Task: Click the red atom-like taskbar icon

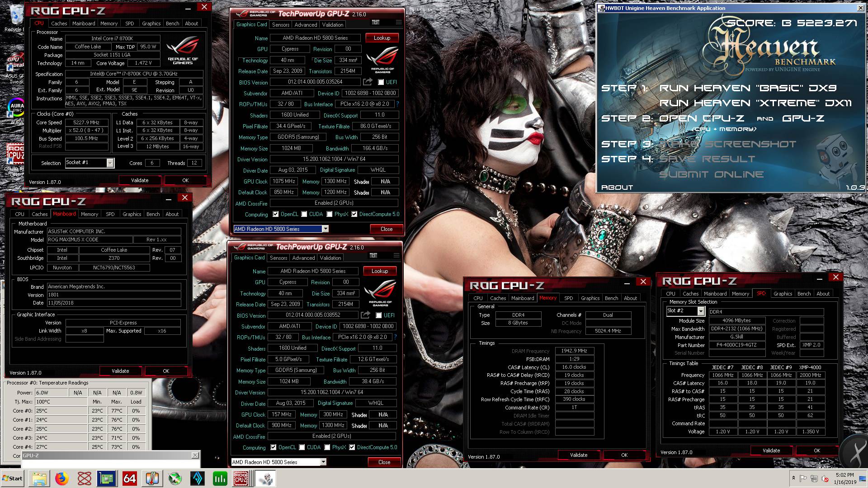Action: click(x=85, y=479)
